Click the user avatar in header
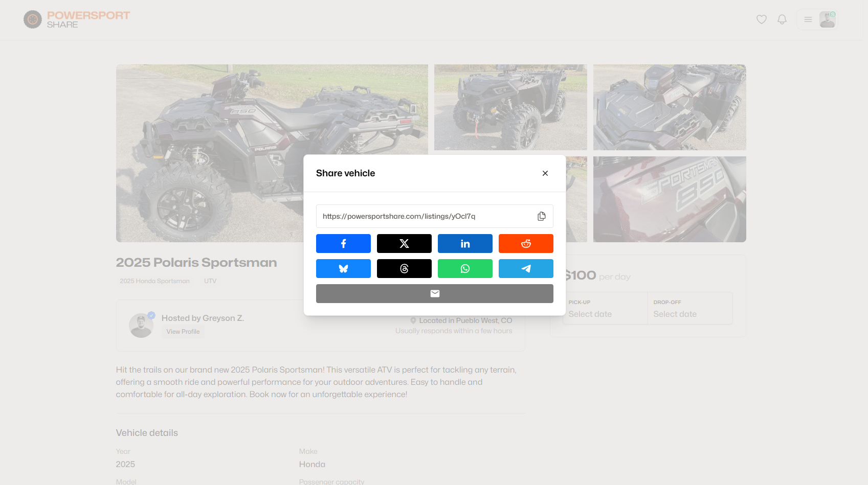The height and width of the screenshot is (485, 868). (827, 19)
